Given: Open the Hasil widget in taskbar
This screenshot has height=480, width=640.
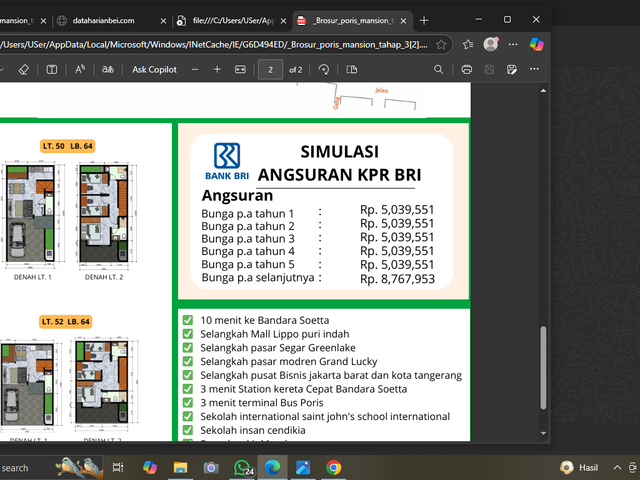Looking at the screenshot, I should (579, 467).
